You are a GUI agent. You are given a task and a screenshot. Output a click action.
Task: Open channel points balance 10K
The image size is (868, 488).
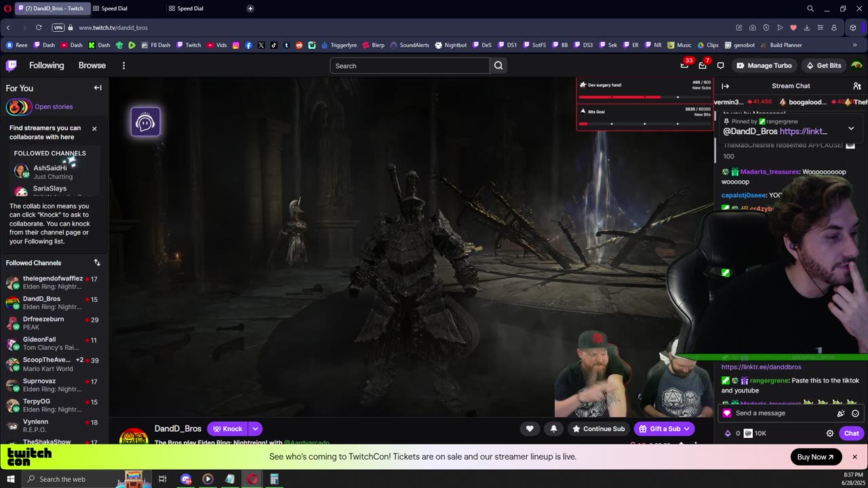pos(755,433)
